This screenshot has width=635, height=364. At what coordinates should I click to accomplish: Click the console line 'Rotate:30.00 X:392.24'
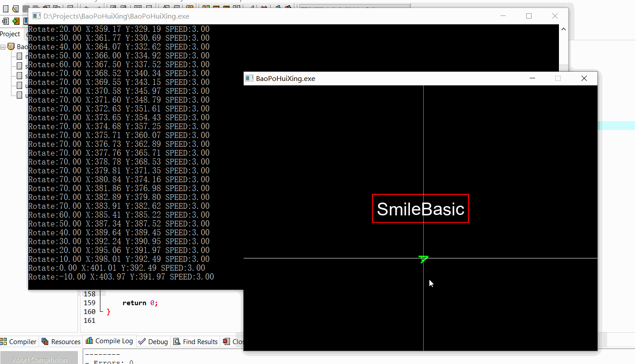[119, 241]
